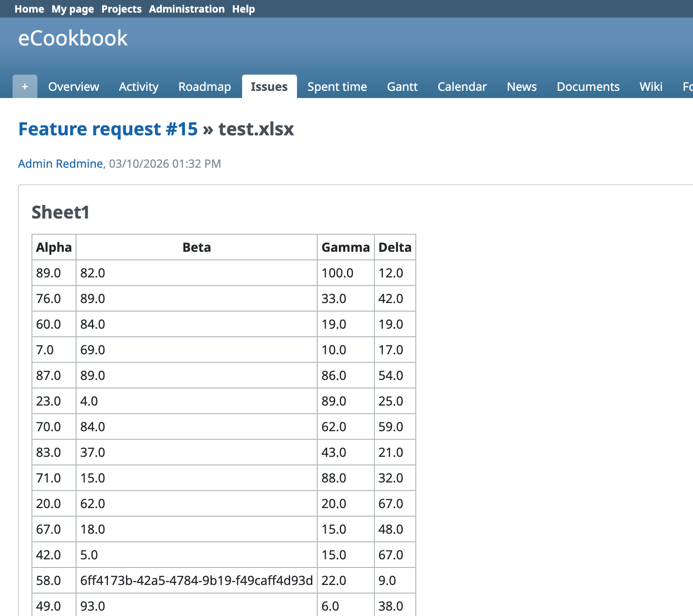Image resolution: width=693 pixels, height=616 pixels.
Task: Open the Activity tab
Action: point(139,87)
